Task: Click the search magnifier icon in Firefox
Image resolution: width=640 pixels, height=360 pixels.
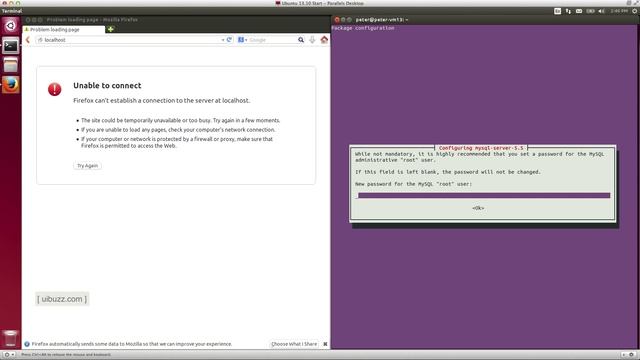Action: pyautogui.click(x=301, y=40)
